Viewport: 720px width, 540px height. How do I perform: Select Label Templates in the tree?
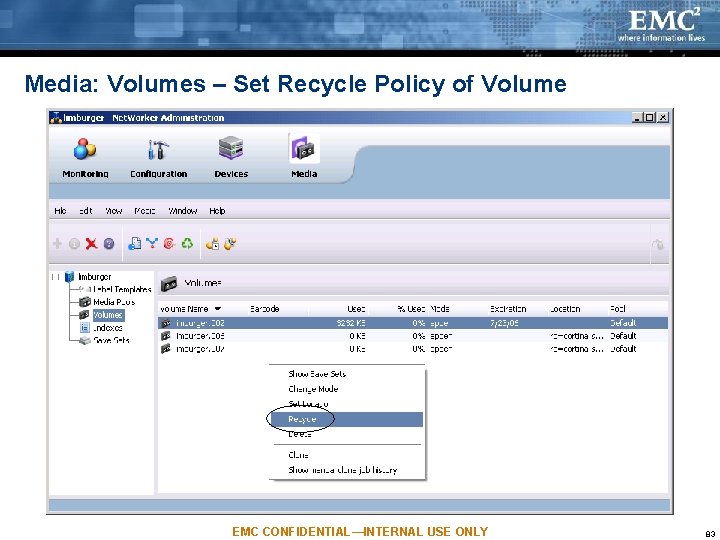(x=122, y=289)
